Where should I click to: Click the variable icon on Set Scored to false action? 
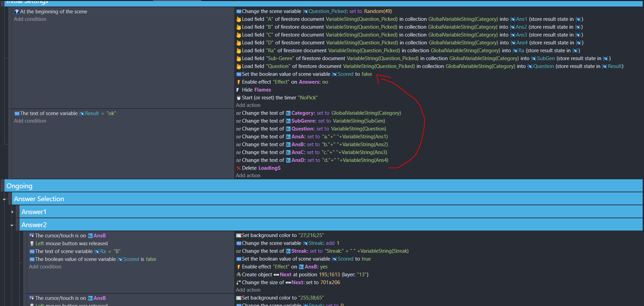tap(239, 74)
